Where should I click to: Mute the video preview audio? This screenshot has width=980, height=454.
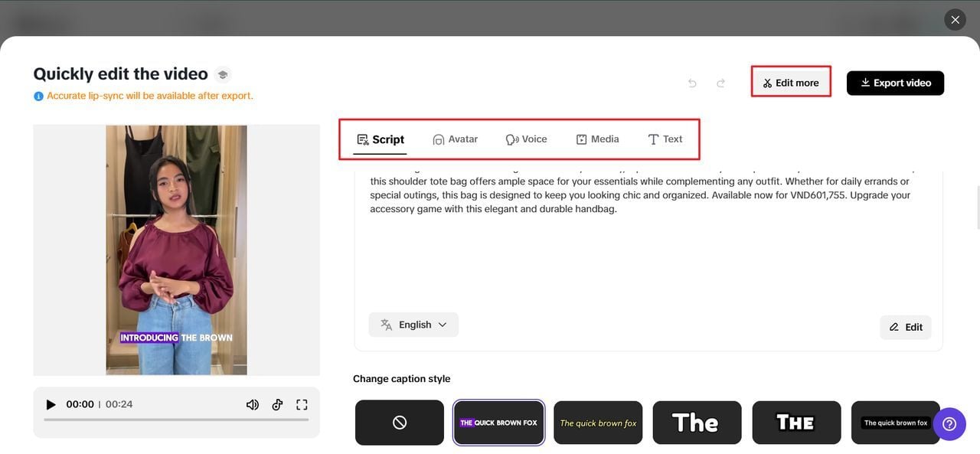coord(252,403)
